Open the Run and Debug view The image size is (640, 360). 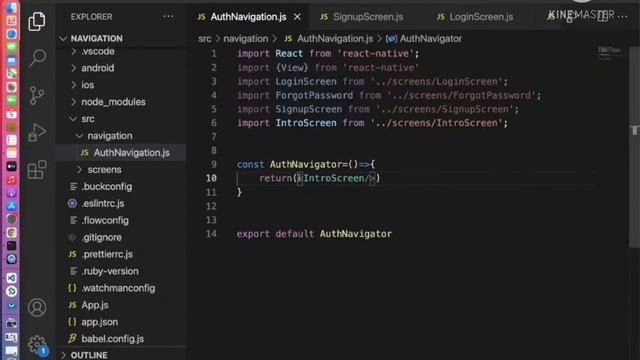[x=37, y=132]
